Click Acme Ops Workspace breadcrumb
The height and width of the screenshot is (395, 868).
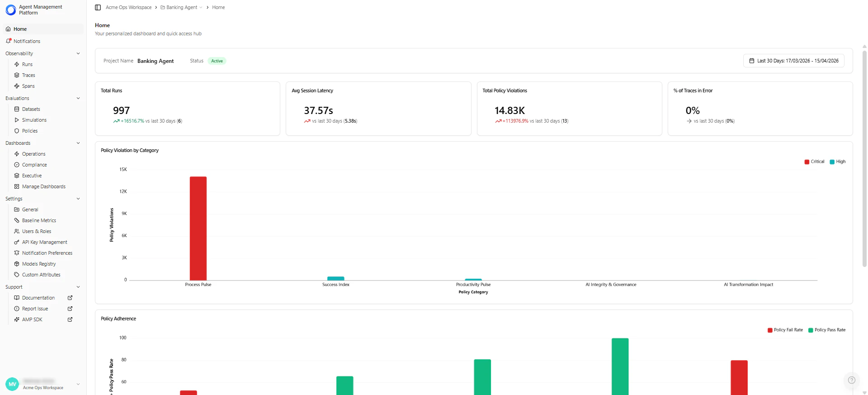[128, 7]
